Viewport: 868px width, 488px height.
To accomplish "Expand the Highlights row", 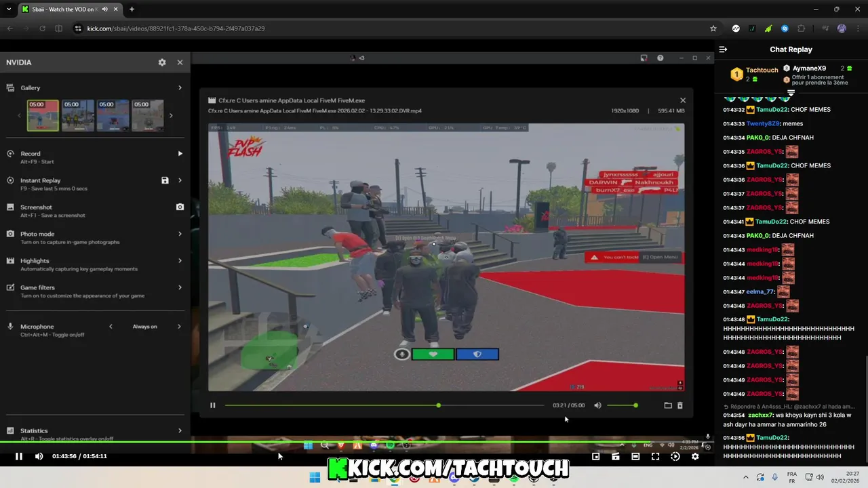I will pyautogui.click(x=95, y=264).
